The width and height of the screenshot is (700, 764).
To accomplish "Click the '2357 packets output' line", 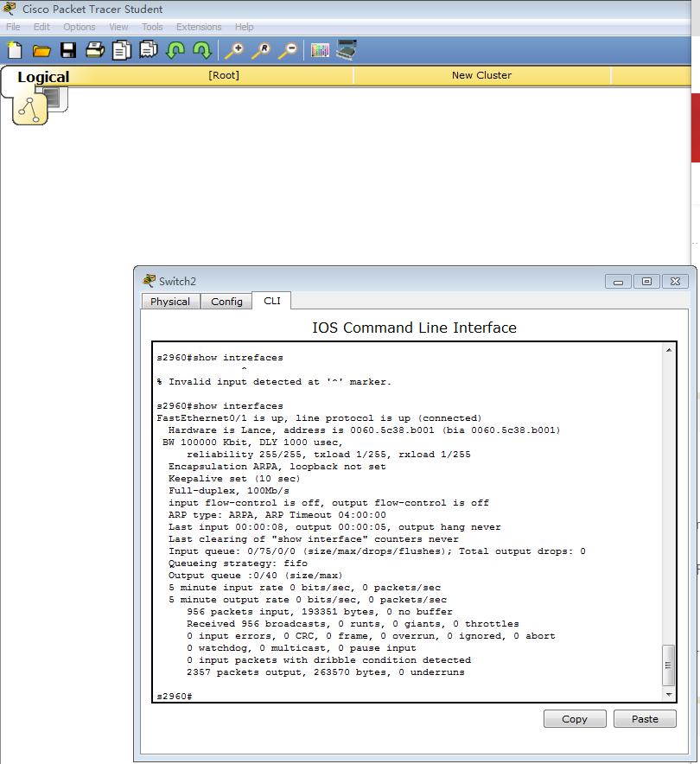I will pyautogui.click(x=326, y=672).
